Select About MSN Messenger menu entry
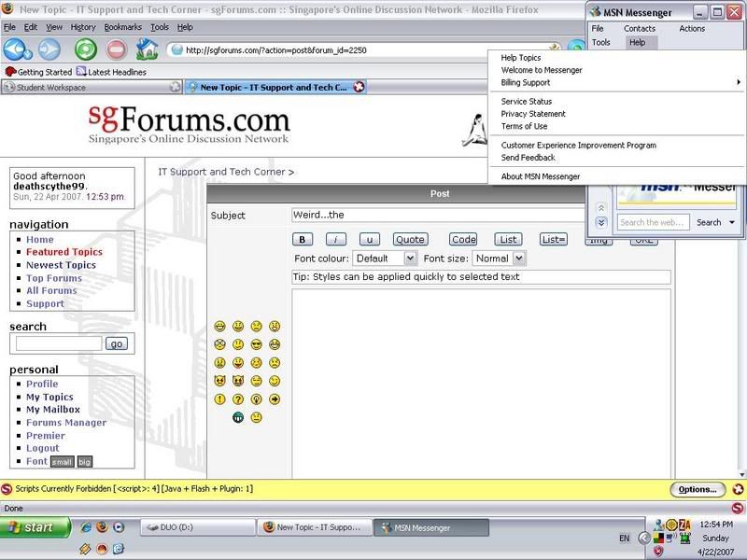The image size is (747, 560). [540, 176]
